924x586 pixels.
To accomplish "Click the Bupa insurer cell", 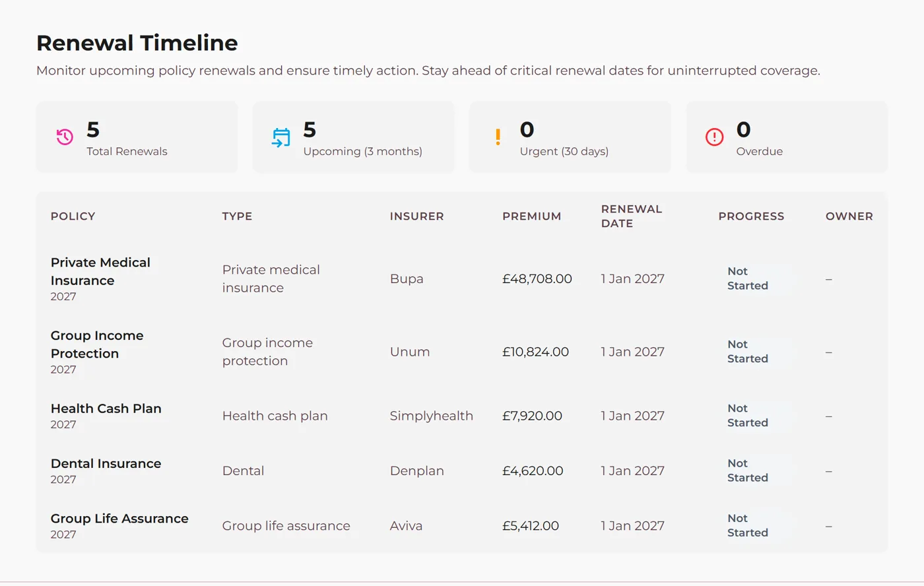I will click(x=407, y=278).
